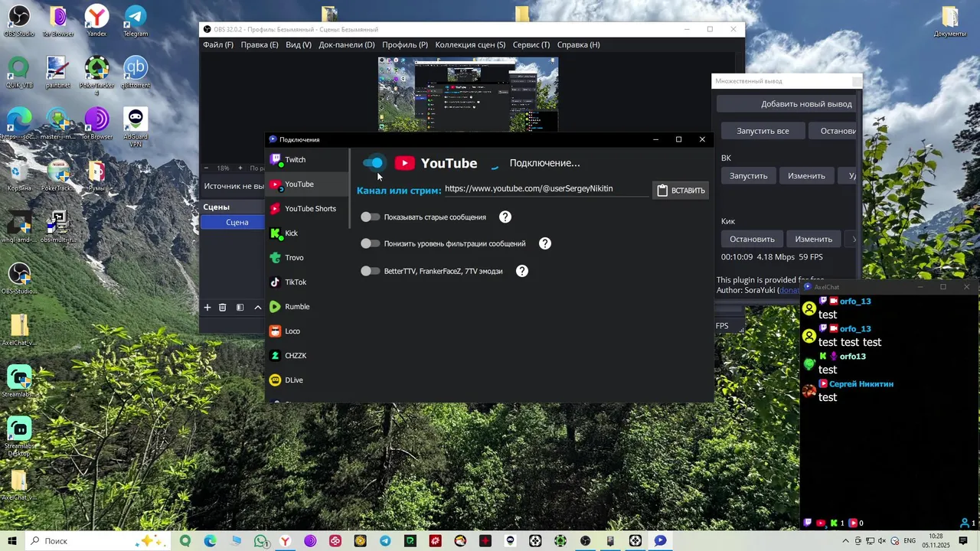The image size is (980, 551).
Task: Delete the selected OBS scene
Action: point(223,308)
